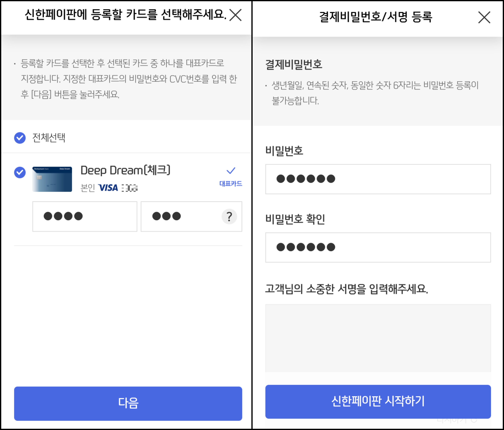The image size is (504, 430).
Task: Toggle the Deep Dream card checkbox
Action: pyautogui.click(x=20, y=172)
